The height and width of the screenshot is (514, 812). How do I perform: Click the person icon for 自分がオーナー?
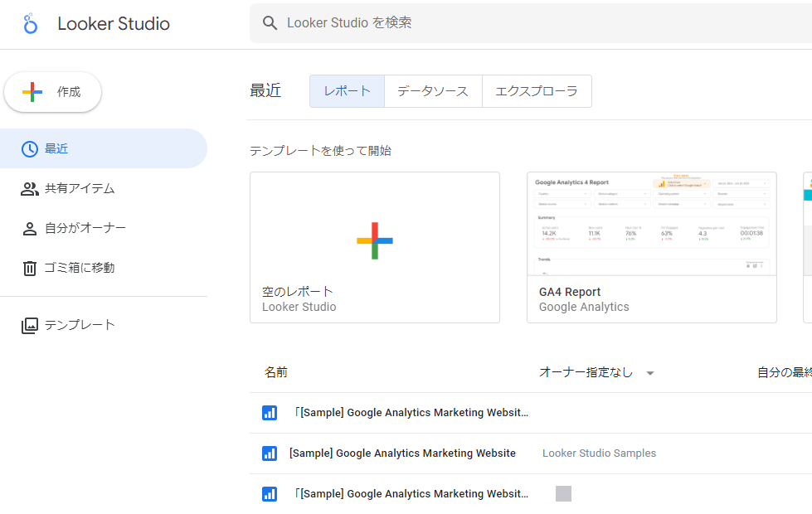coord(30,229)
